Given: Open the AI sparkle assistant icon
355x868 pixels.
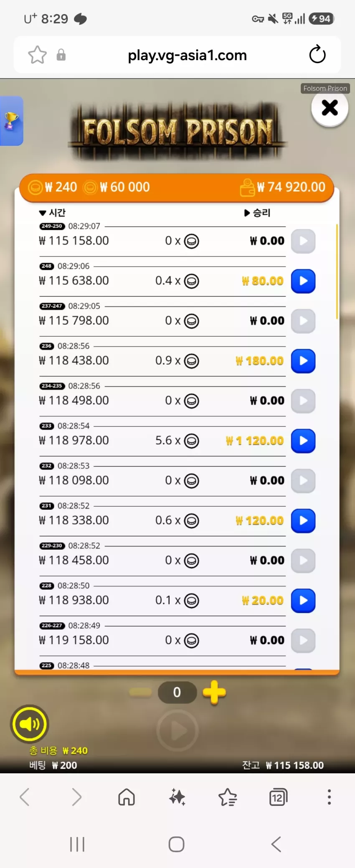Looking at the screenshot, I should 177,797.
